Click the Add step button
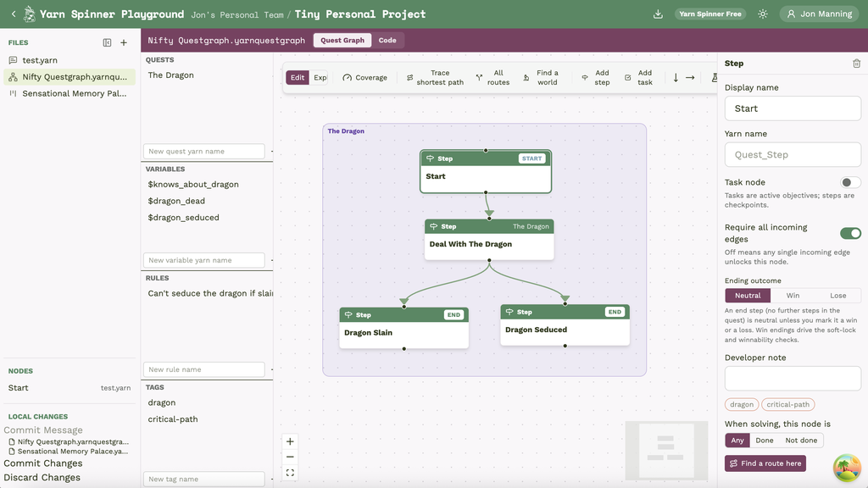 596,77
